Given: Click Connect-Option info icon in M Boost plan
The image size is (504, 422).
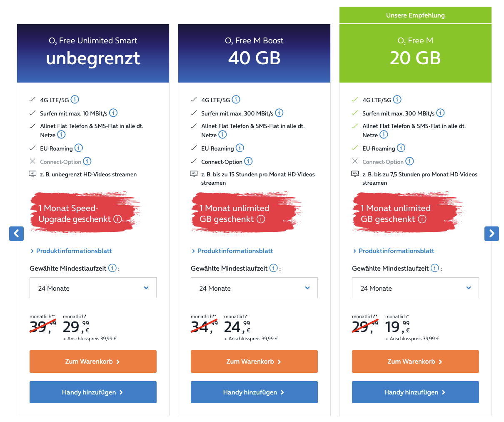Looking at the screenshot, I should [x=248, y=161].
